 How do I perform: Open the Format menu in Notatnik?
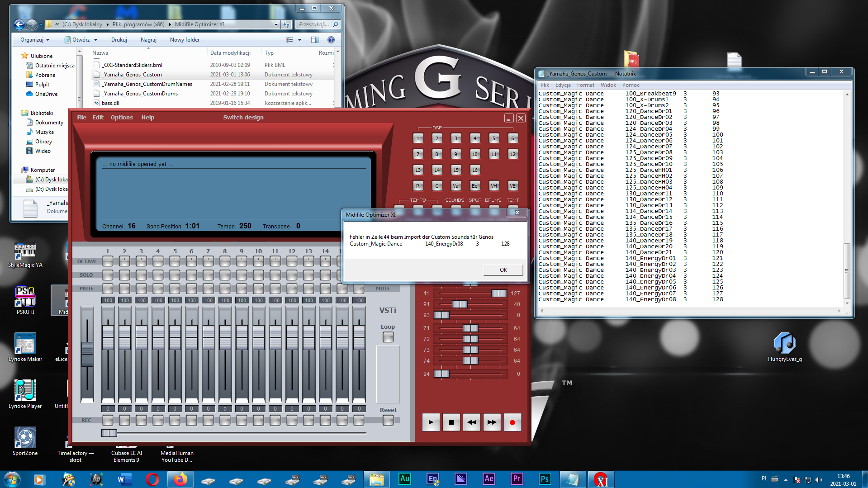point(585,85)
